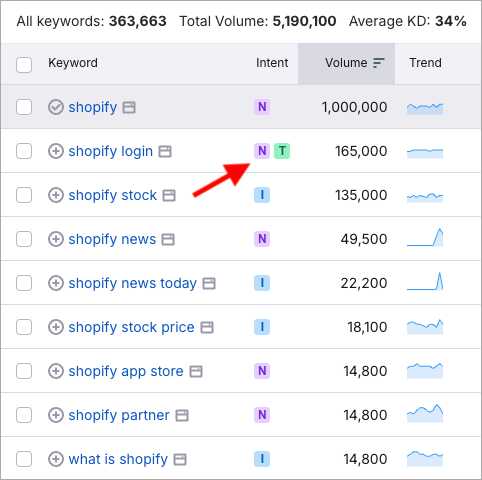482x480 pixels.
Task: Add shopify app store with plus icon
Action: tap(56, 371)
